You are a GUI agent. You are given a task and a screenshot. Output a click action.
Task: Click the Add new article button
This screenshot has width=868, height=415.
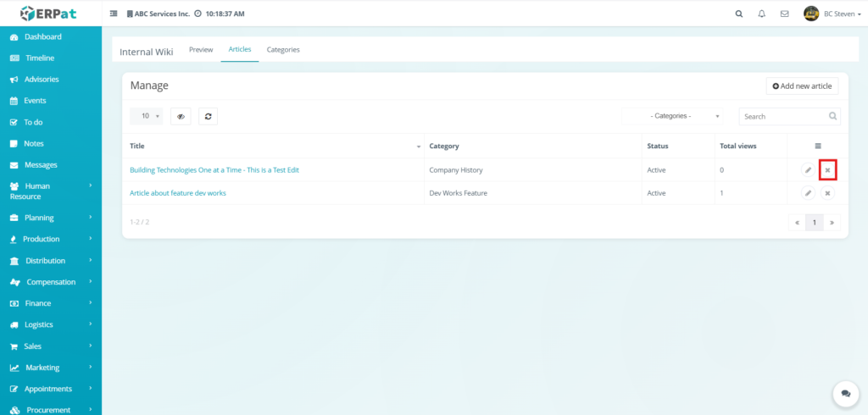click(802, 86)
